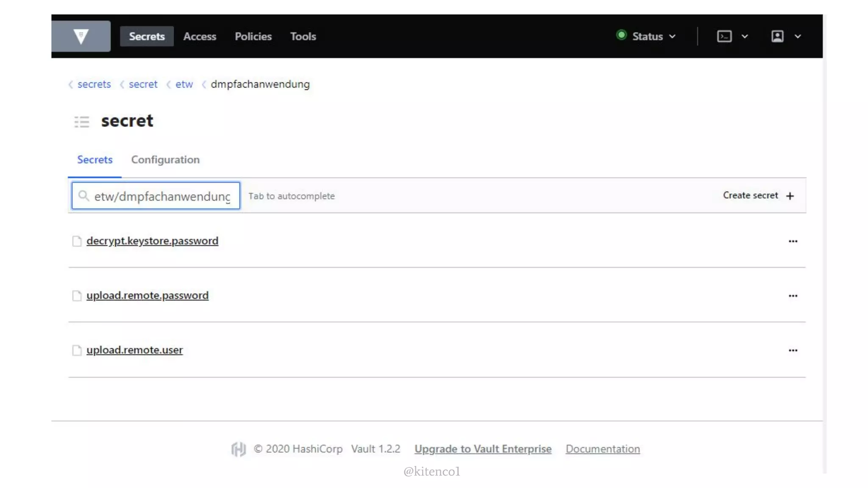Focus the secret path search field
The height and width of the screenshot is (488, 868).
(x=161, y=197)
